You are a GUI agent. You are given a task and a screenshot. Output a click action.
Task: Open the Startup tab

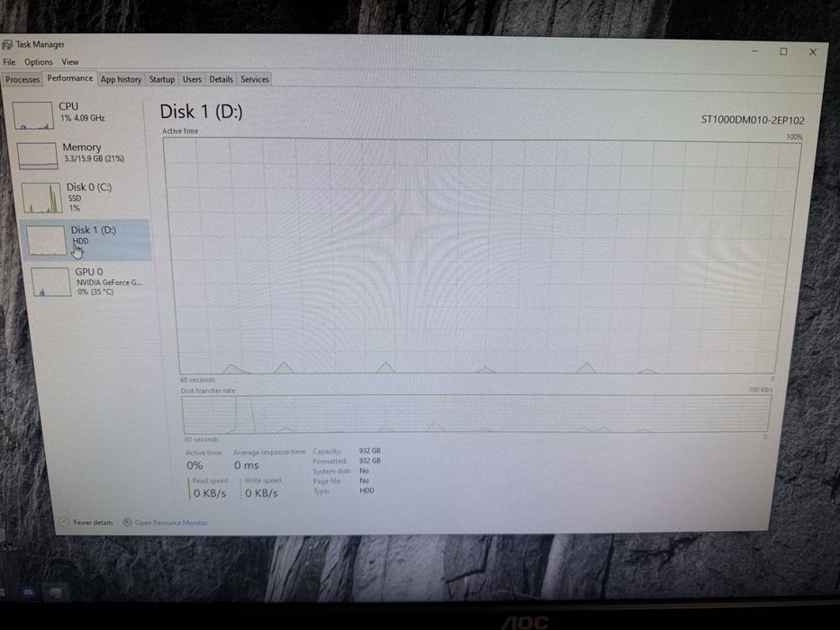162,79
